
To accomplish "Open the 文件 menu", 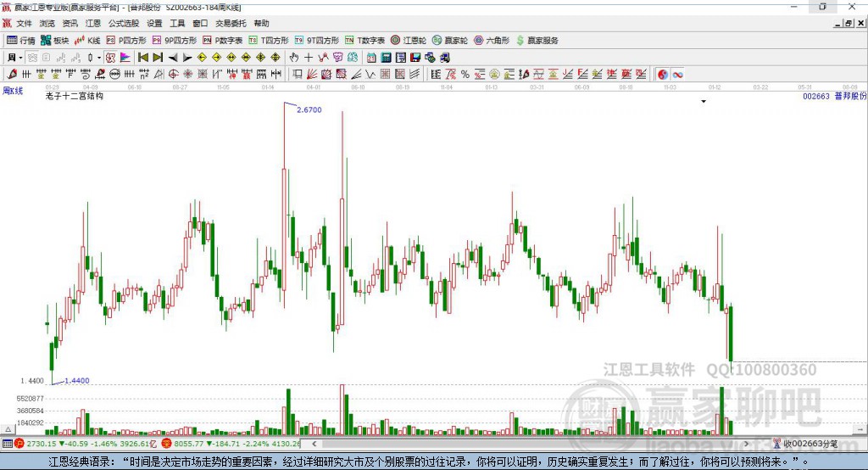I will 24,23.
